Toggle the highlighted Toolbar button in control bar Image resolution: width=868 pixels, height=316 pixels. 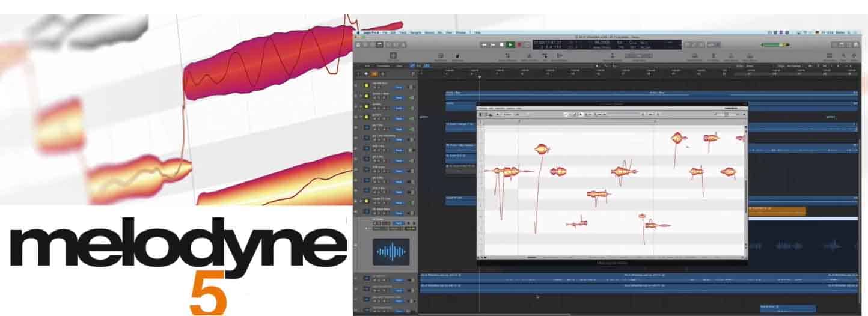379,45
